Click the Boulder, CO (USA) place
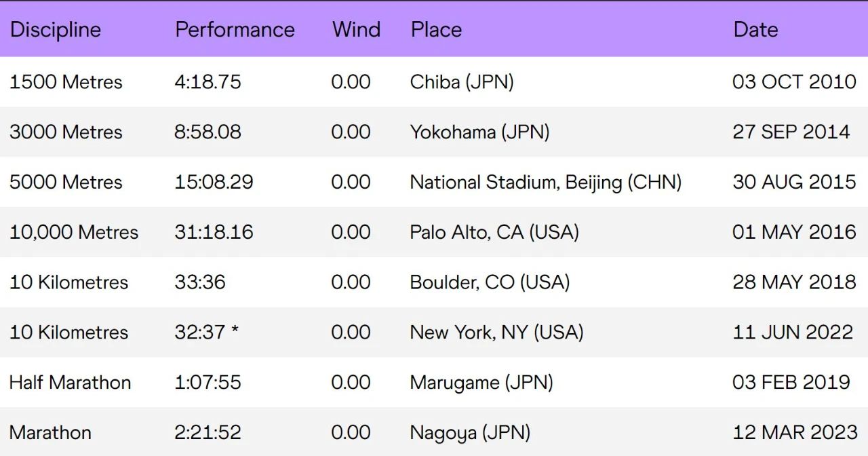 coord(490,282)
